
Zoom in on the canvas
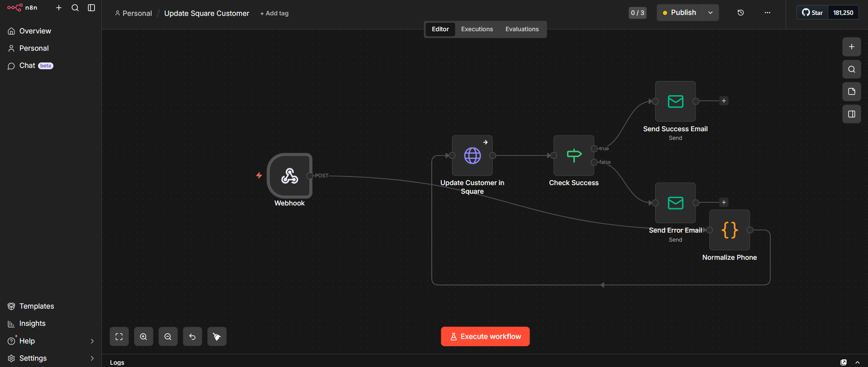143,337
